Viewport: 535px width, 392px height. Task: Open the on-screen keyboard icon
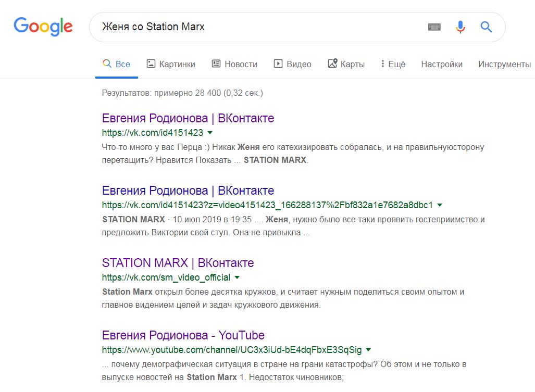(434, 27)
